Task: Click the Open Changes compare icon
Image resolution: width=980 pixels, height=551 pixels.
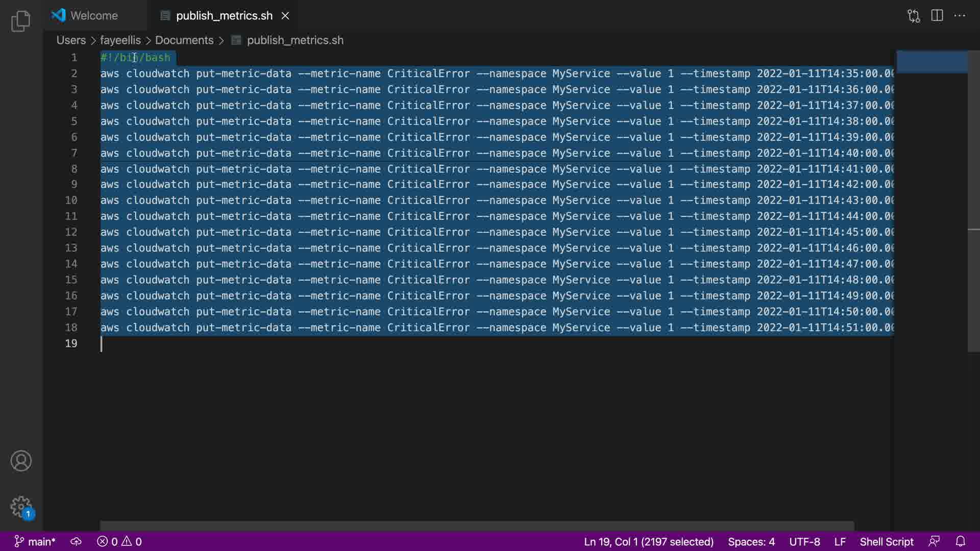Action: point(914,16)
